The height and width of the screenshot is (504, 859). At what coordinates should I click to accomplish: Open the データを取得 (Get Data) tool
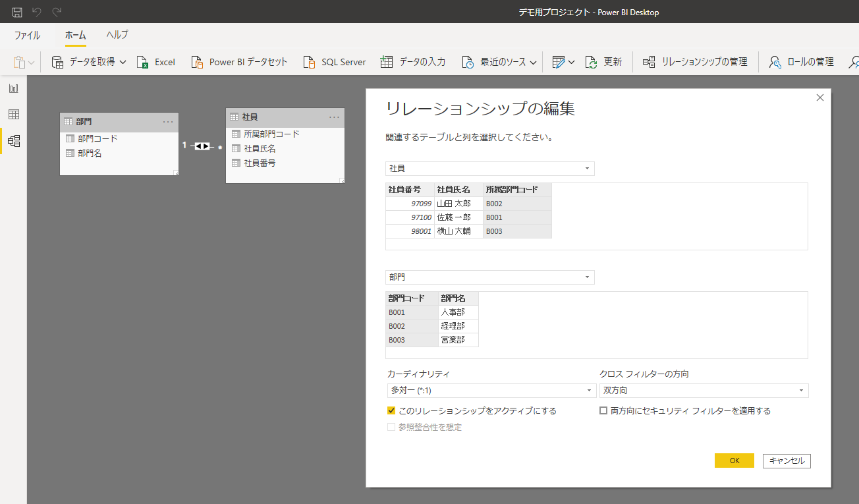coord(88,62)
